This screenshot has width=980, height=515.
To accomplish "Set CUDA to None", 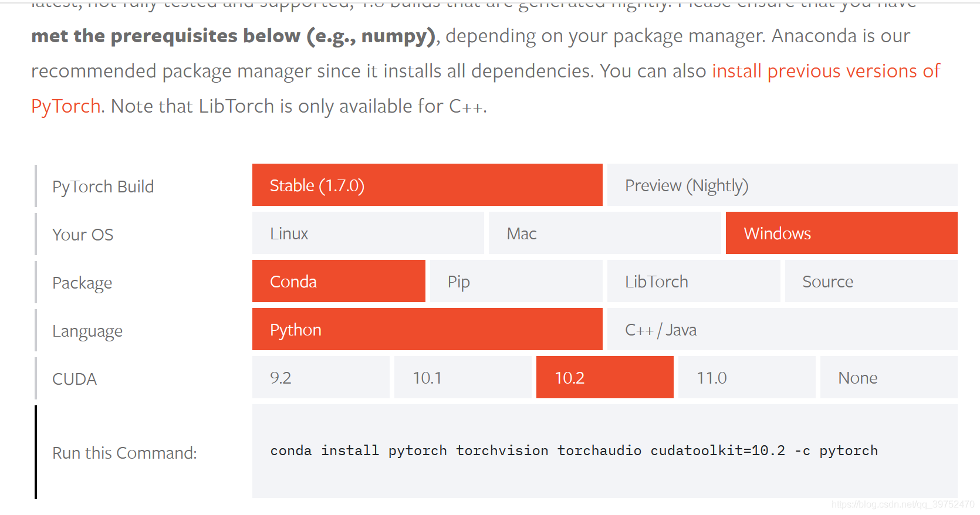I will tap(889, 377).
